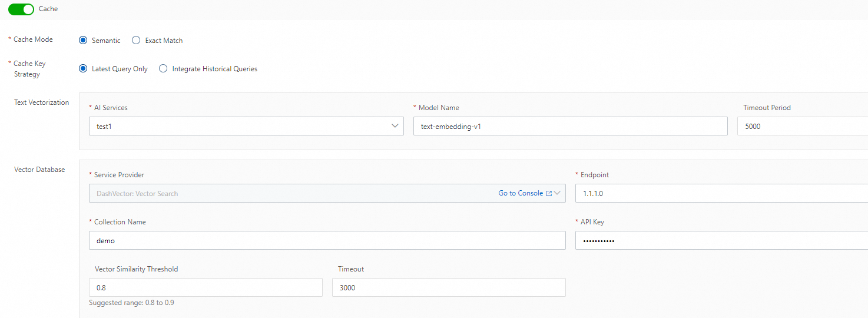Click the Semantic radio label text
The height and width of the screenshot is (318, 868).
[106, 41]
